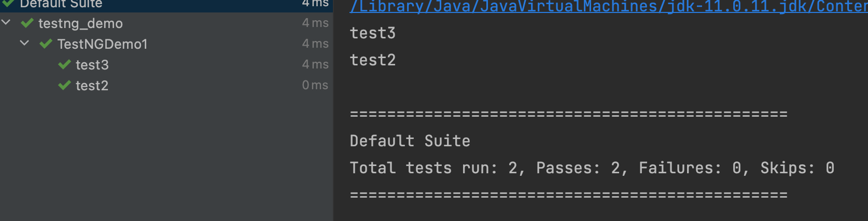
Task: Click the passed checkmark icon of test3
Action: coord(64,65)
